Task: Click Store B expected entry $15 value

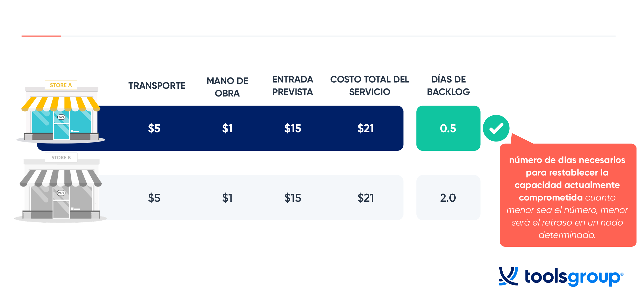Action: [x=293, y=198]
